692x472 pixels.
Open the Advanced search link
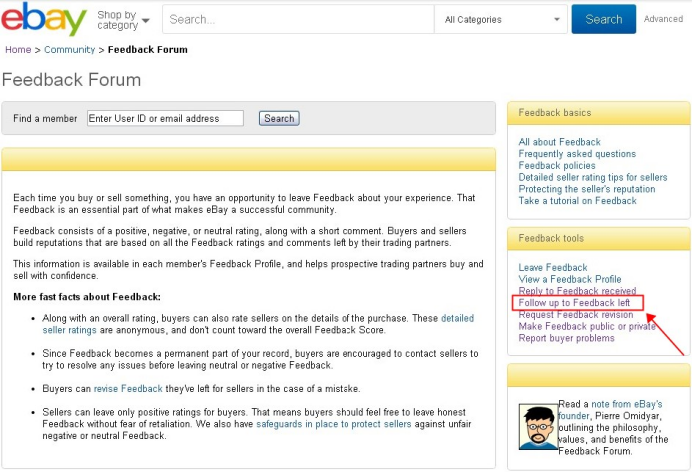click(663, 19)
